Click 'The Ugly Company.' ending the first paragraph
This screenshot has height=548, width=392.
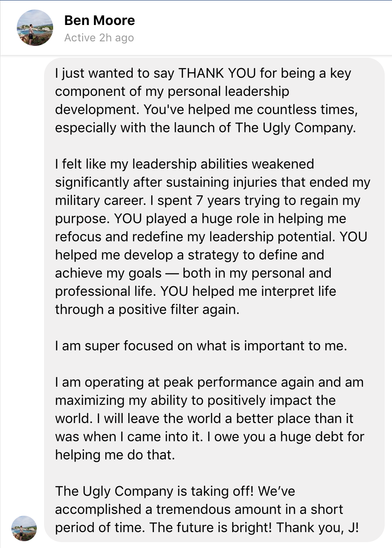(295, 128)
